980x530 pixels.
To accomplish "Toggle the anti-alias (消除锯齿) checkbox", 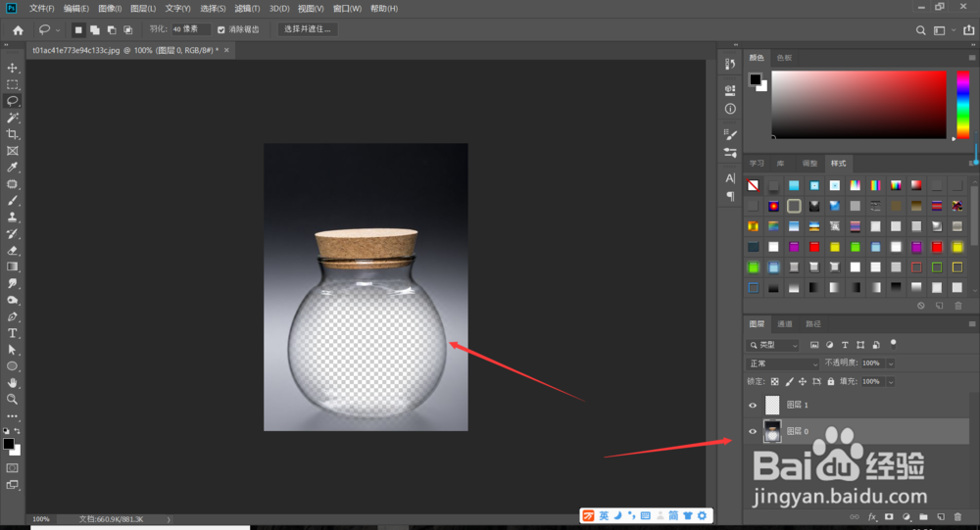I will pyautogui.click(x=220, y=29).
